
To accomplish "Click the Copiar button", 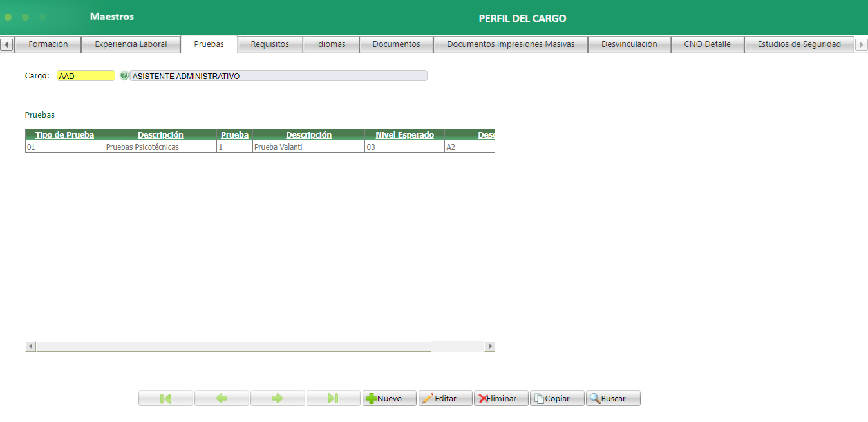I will tap(558, 398).
